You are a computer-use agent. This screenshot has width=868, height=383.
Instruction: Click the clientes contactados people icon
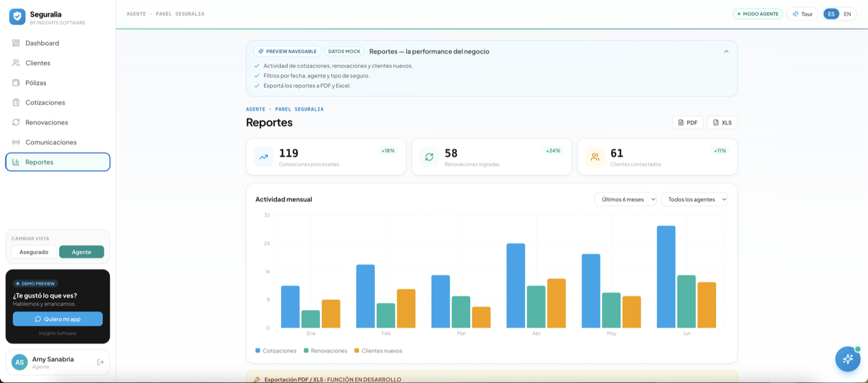595,157
